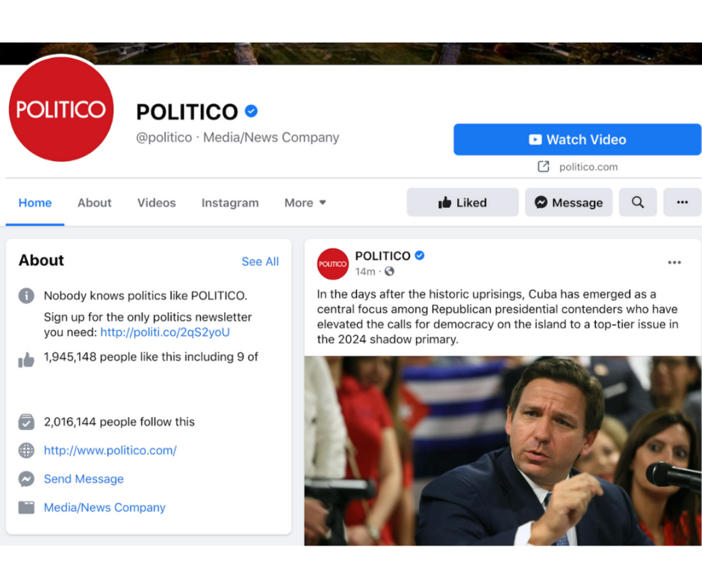
Task: Click the info circle icon in About
Action: point(26,295)
